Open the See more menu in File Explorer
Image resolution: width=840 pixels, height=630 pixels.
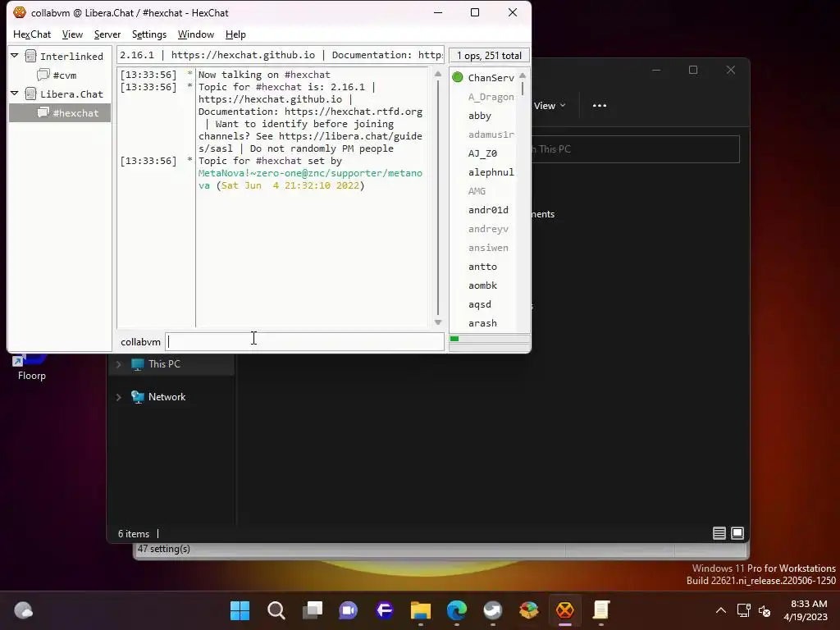pyautogui.click(x=600, y=106)
